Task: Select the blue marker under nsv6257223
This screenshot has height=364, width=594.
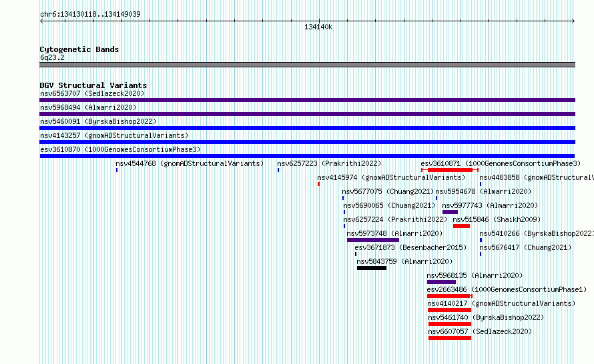Action: pos(278,170)
